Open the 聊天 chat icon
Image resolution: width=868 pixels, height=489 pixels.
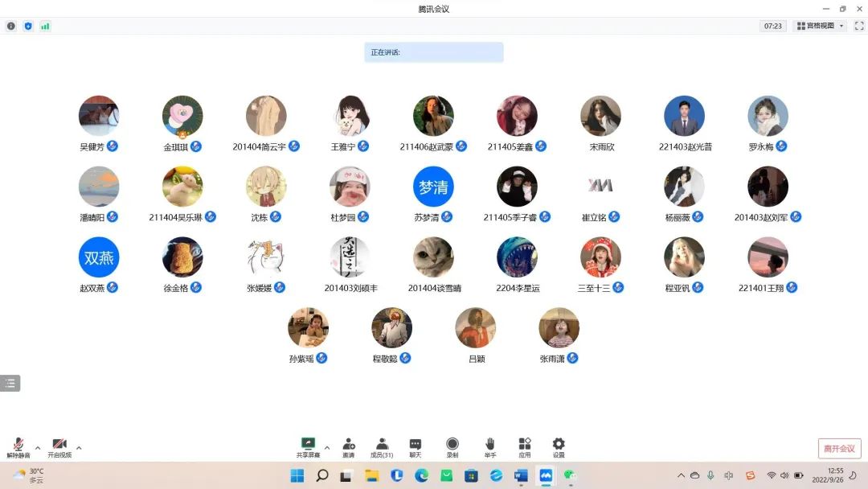[416, 447]
